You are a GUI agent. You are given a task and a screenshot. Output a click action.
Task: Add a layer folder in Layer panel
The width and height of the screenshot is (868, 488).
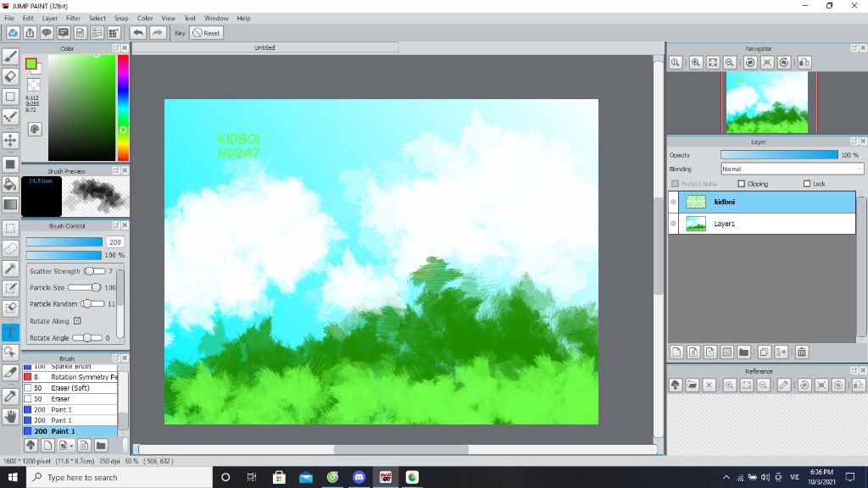[x=744, y=352]
